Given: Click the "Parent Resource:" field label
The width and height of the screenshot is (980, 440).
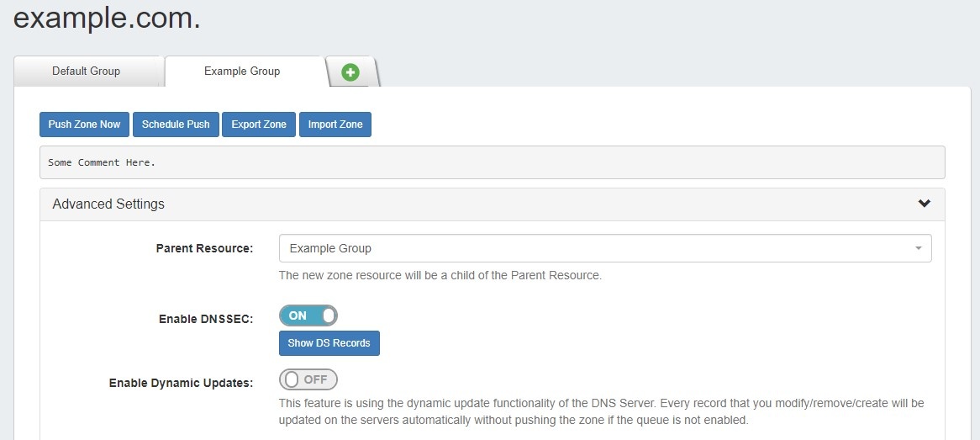Looking at the screenshot, I should (x=204, y=248).
